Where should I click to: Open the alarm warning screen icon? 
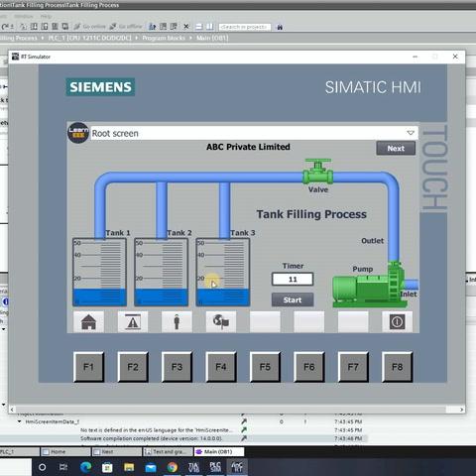133,321
